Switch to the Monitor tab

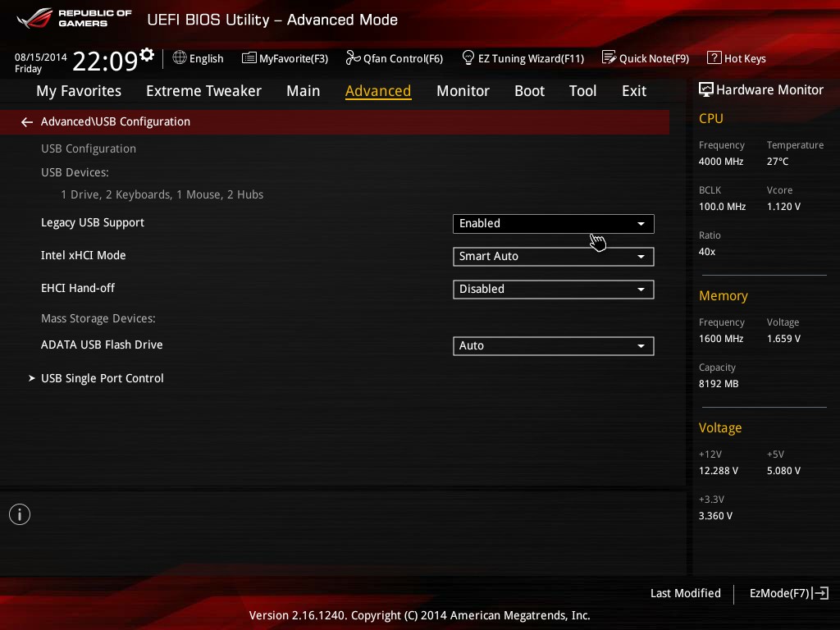(x=463, y=91)
